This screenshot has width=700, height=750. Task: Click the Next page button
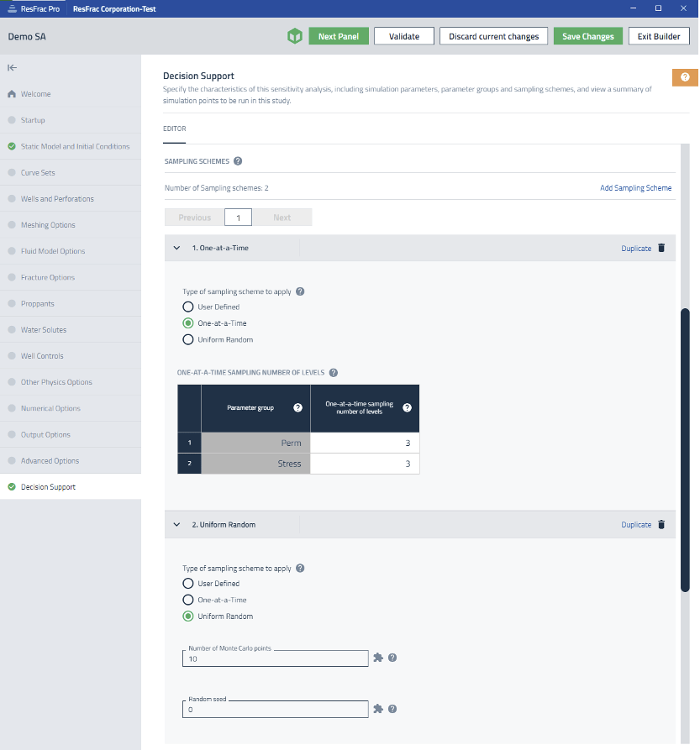[282, 218]
